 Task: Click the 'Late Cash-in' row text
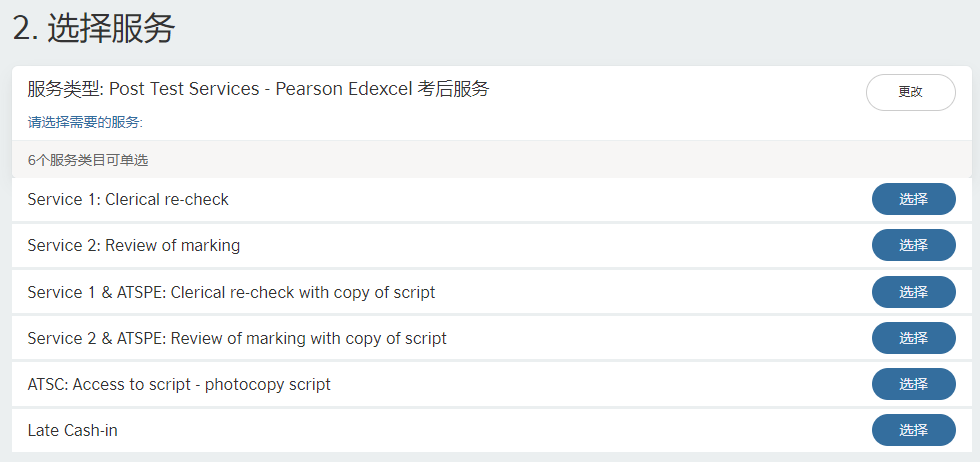coord(72,431)
